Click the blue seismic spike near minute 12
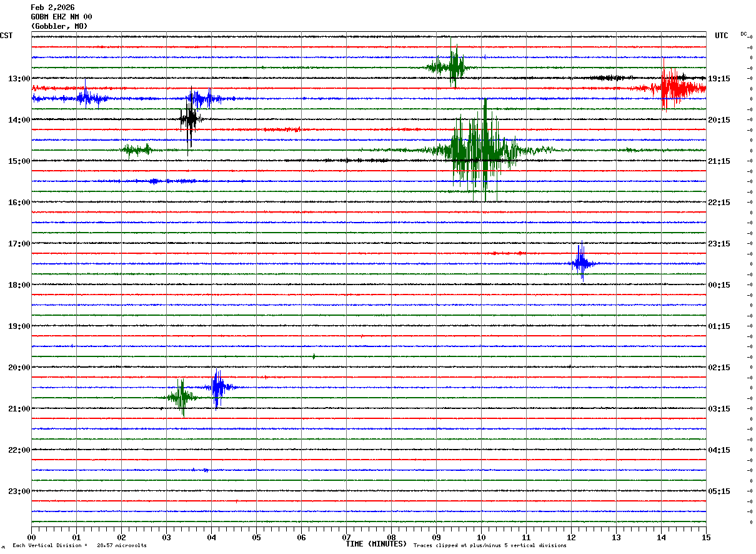 point(582,263)
